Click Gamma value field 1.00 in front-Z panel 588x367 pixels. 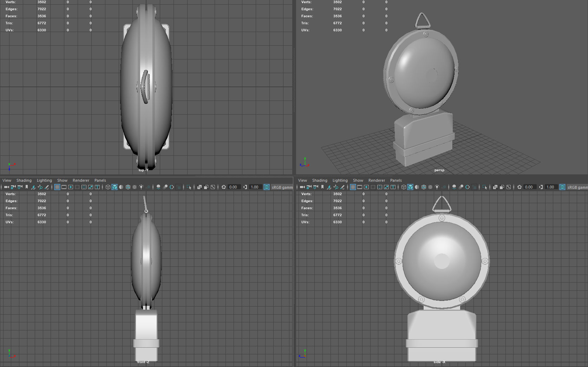click(255, 187)
